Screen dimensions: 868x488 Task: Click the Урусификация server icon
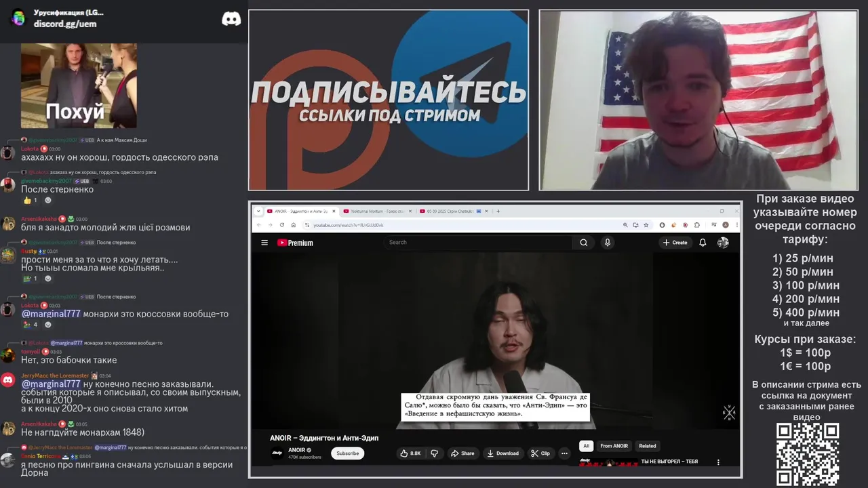(18, 18)
